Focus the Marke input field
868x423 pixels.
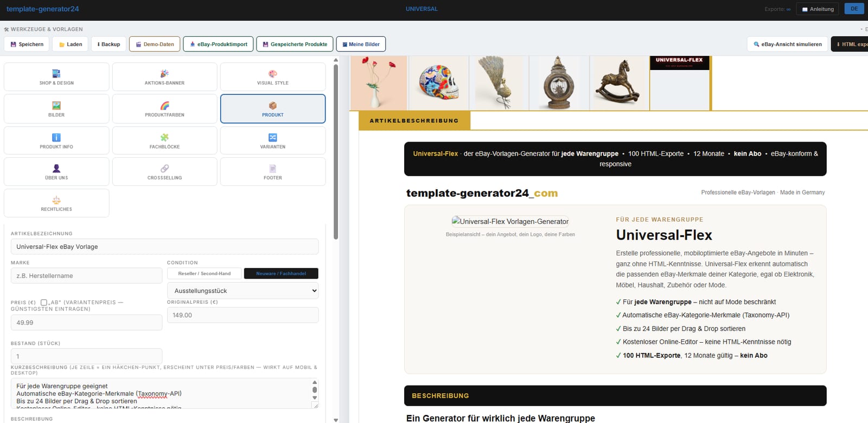point(86,275)
